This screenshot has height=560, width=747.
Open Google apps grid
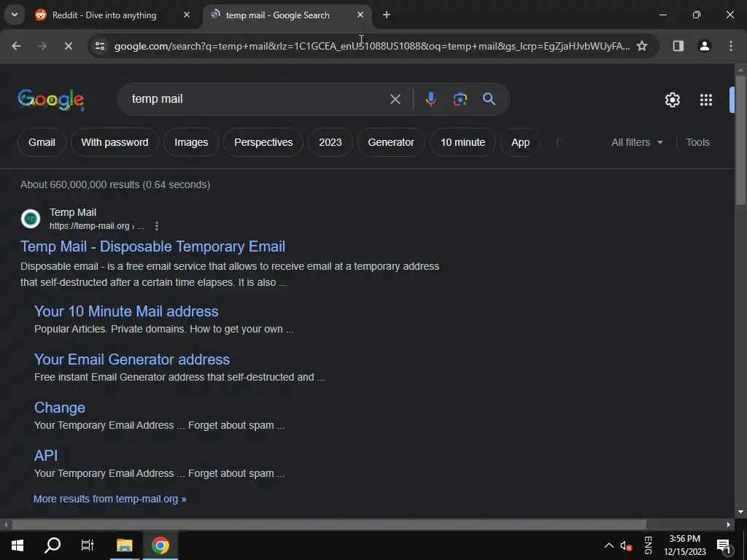[x=706, y=99]
